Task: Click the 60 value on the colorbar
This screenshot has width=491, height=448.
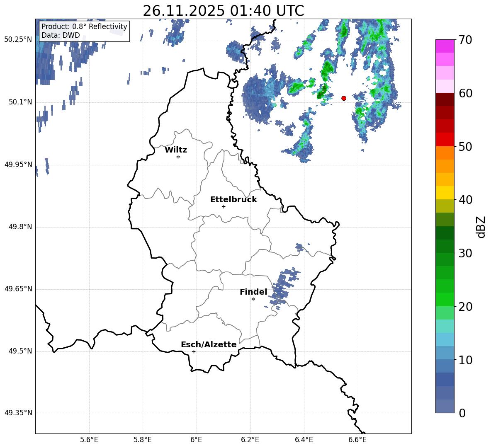Action: pyautogui.click(x=465, y=93)
